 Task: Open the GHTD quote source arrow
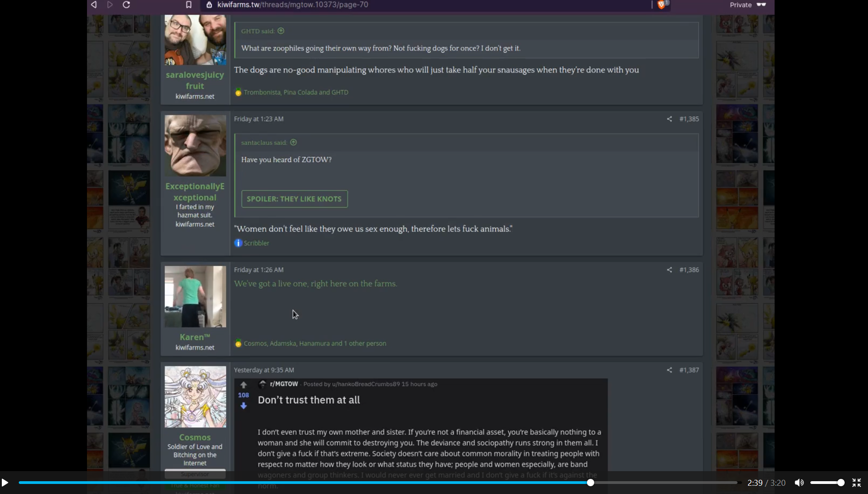(x=281, y=31)
